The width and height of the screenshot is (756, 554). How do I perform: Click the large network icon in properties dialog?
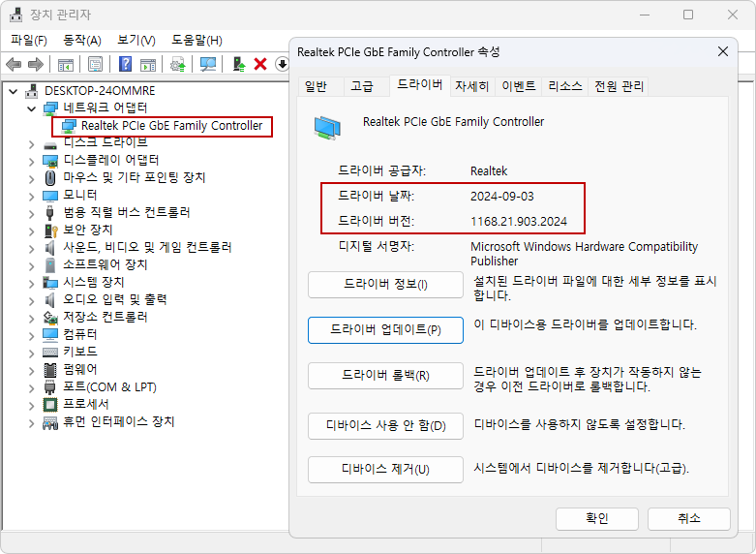coord(327,128)
